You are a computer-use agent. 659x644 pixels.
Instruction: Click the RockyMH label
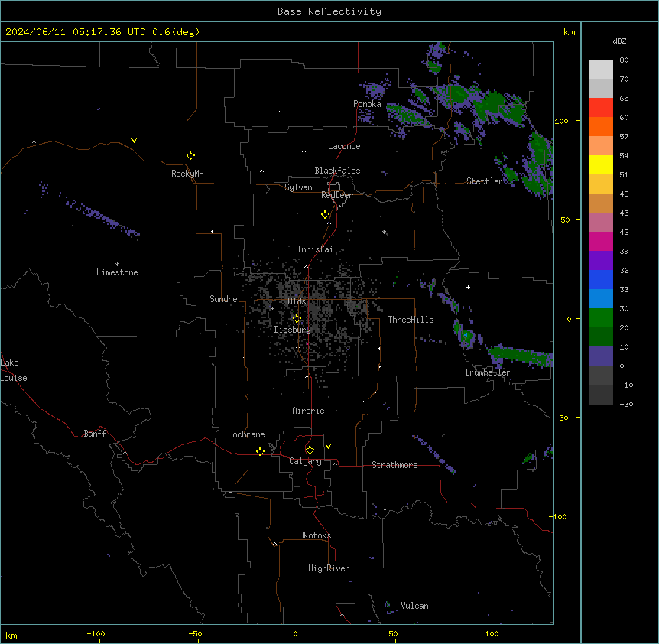pyautogui.click(x=187, y=174)
